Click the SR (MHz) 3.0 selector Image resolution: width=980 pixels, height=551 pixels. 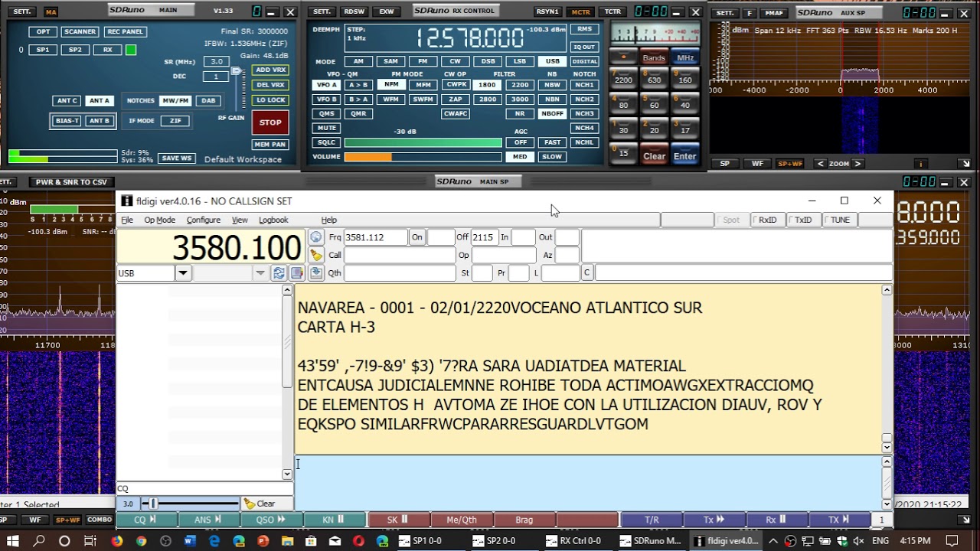click(x=217, y=61)
